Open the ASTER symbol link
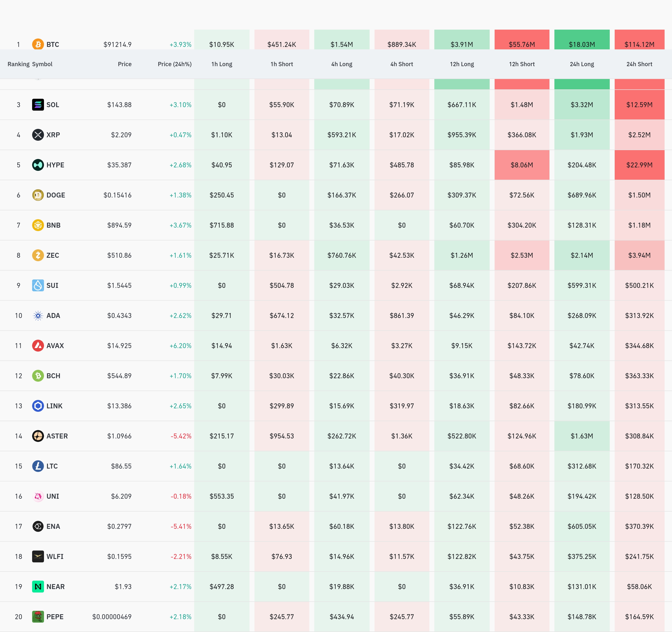The width and height of the screenshot is (672, 632). pos(57,436)
